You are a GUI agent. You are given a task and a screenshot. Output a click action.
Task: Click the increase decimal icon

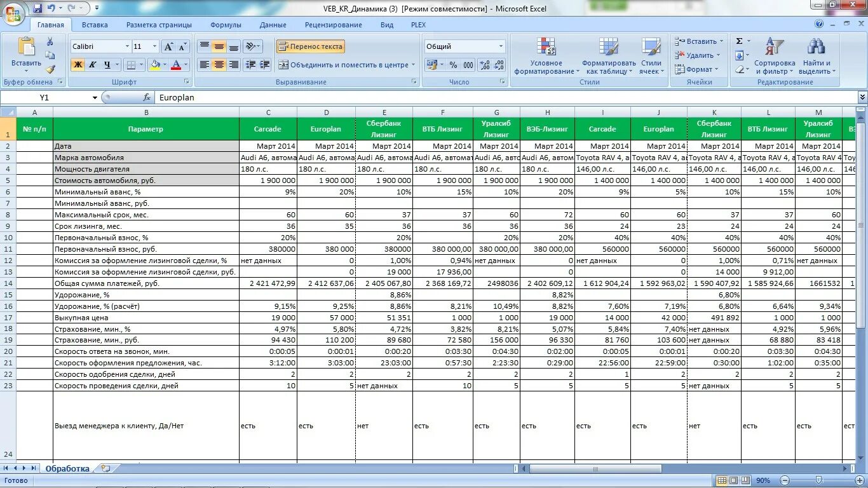[484, 65]
